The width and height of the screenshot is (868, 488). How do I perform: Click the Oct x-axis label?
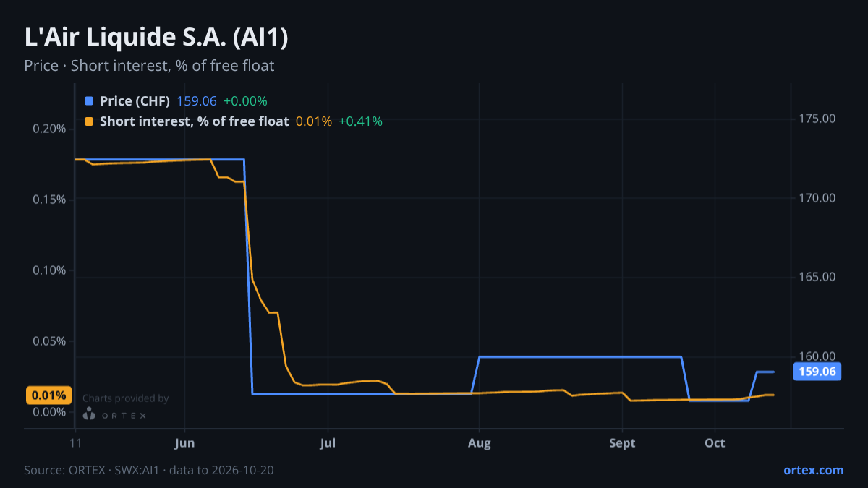click(715, 444)
